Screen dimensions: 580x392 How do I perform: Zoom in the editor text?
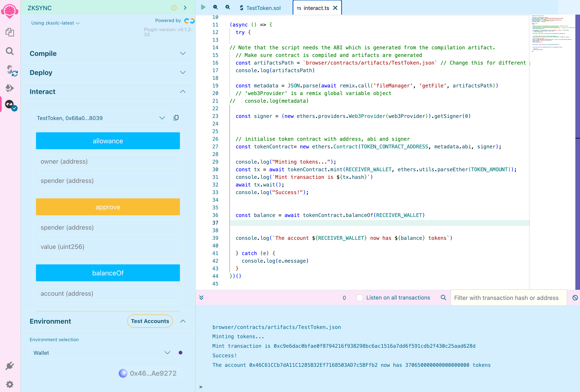coord(228,7)
